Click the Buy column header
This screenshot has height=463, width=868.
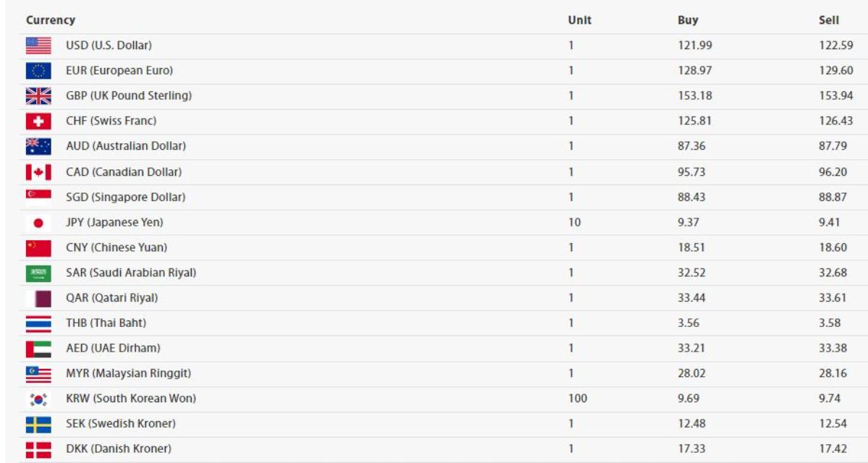tap(688, 20)
